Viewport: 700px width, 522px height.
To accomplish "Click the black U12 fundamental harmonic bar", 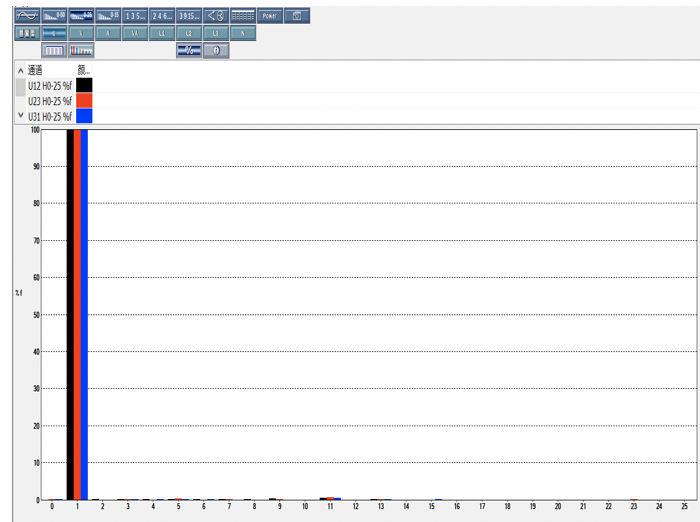I will pyautogui.click(x=70, y=315).
